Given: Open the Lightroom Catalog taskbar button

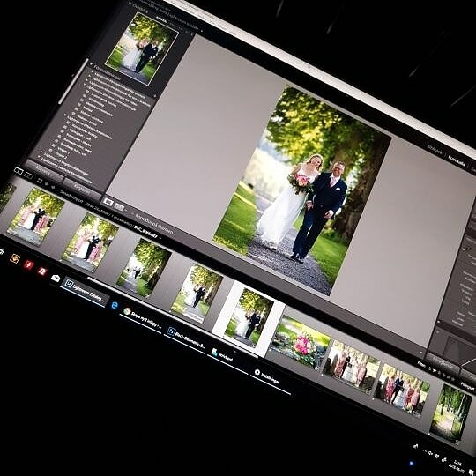Looking at the screenshot, I should tap(85, 292).
